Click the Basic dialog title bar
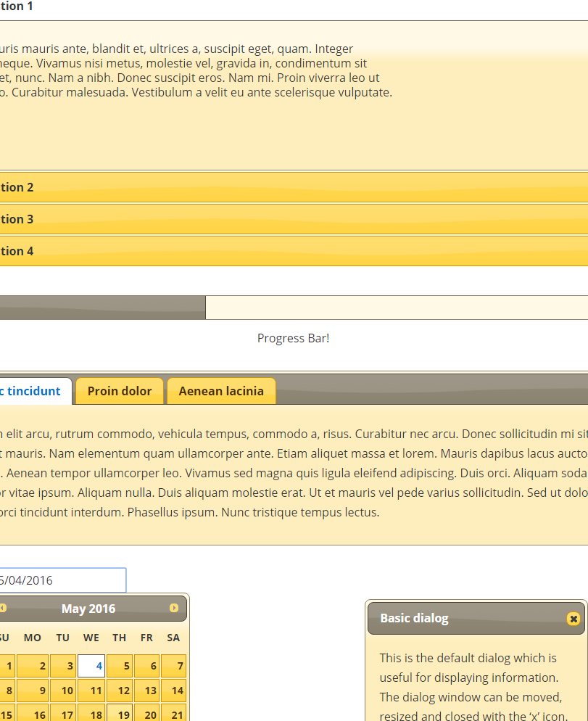588x721 pixels. coord(476,619)
